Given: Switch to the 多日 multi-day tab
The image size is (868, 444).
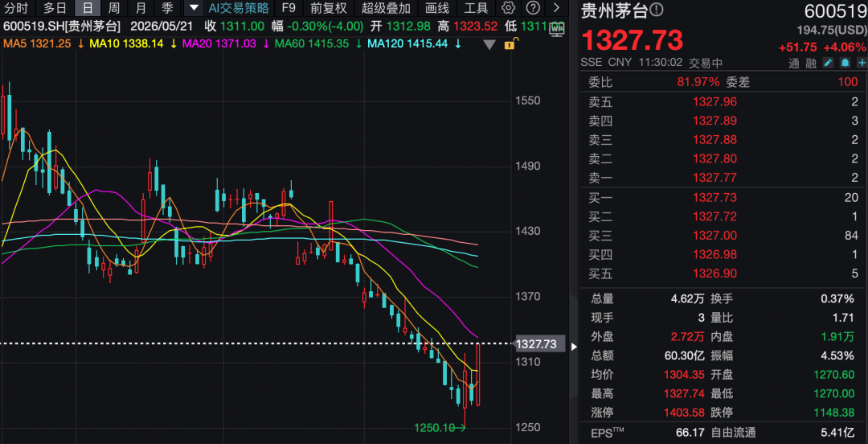Looking at the screenshot, I should tap(55, 8).
